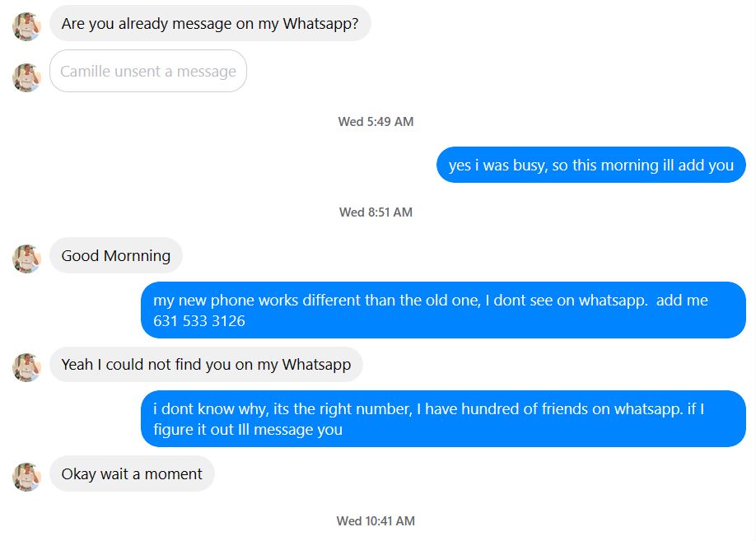The image size is (756, 541).
Task: Select the avatar next to 'Okay wait a moment'
Action: (x=27, y=477)
